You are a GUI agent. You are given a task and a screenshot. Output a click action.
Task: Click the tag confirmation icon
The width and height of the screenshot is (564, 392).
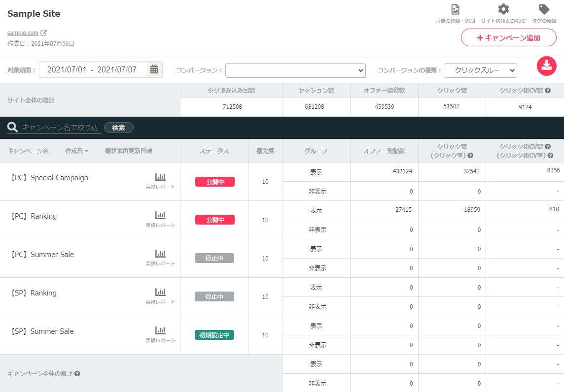click(544, 10)
